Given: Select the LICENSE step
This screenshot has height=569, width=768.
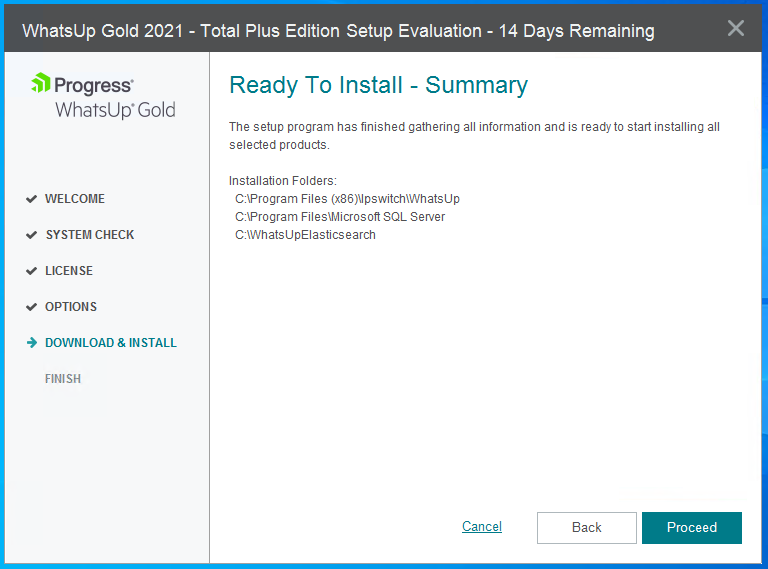Looking at the screenshot, I should (x=69, y=271).
